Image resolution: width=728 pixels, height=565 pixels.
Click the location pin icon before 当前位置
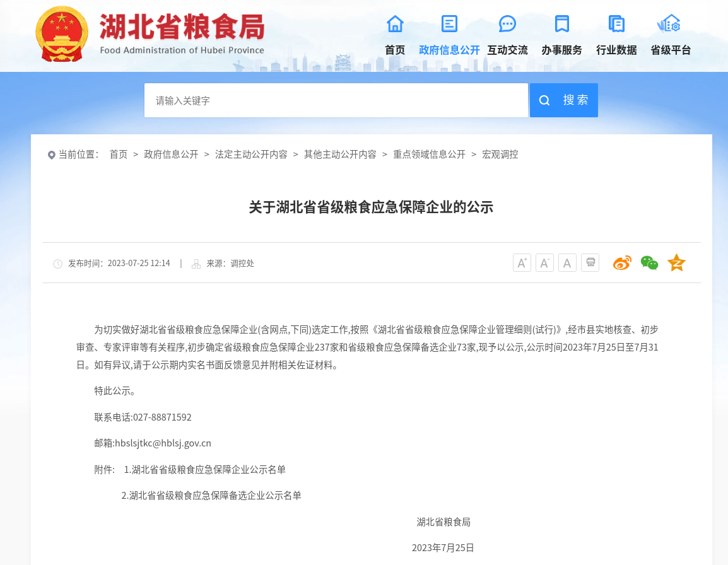pos(52,154)
